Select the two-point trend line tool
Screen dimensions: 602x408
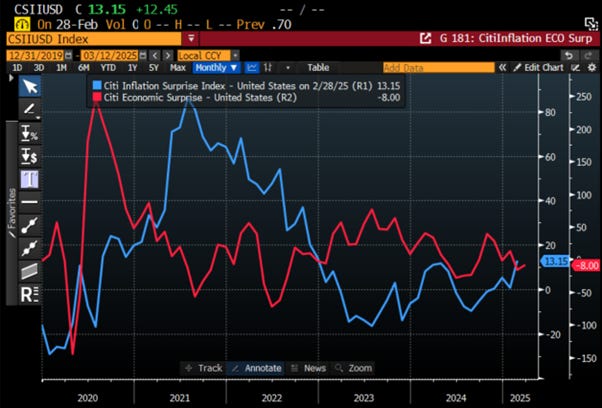[30, 225]
